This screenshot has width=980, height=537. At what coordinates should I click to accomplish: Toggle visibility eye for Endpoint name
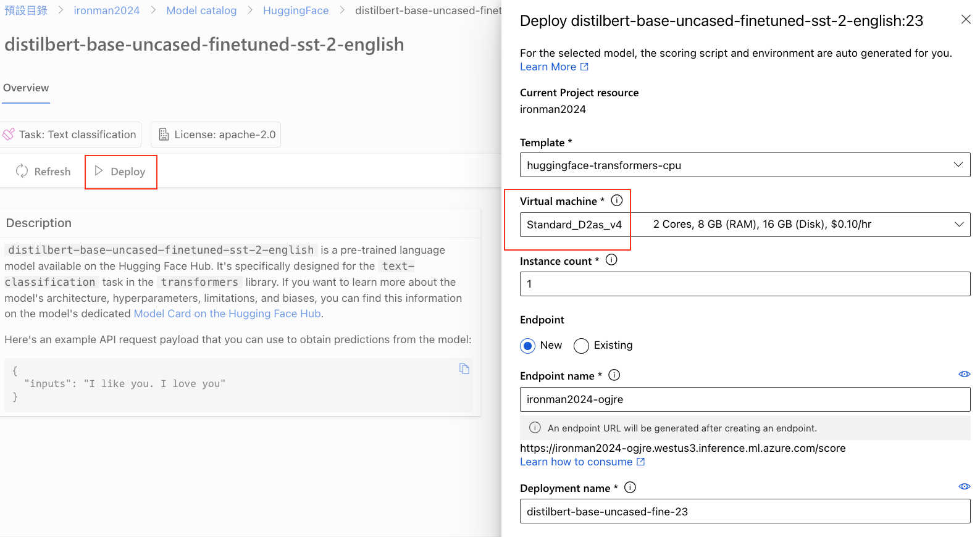point(964,374)
